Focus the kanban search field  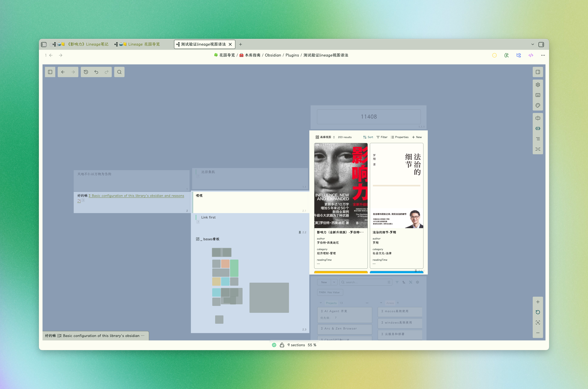[x=366, y=282]
